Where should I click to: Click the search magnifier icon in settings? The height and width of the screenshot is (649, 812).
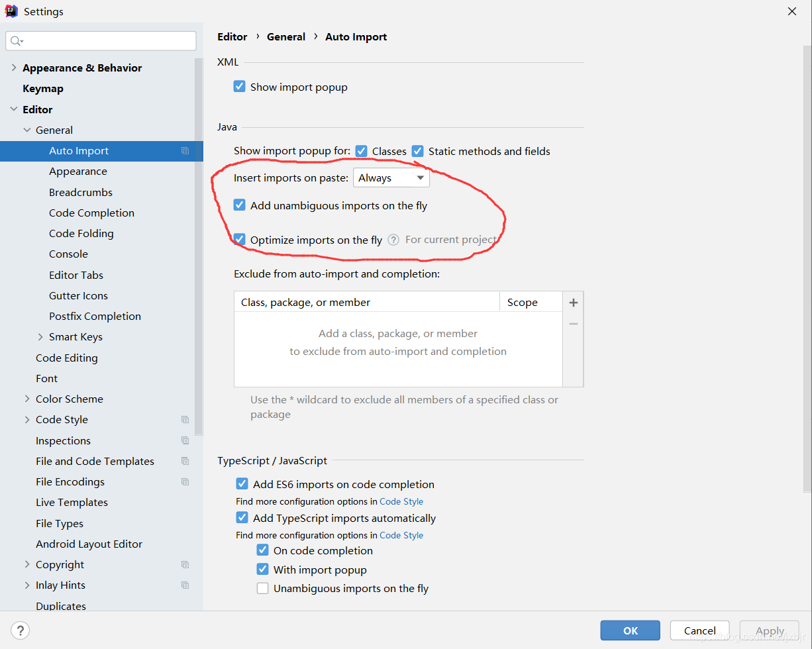16,41
